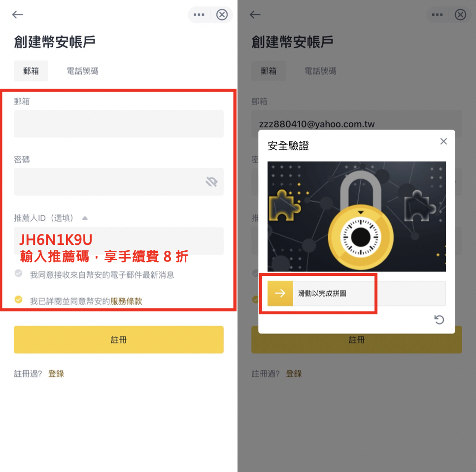
Task: Collapse the 推薦人ID optional field
Action: [85, 218]
